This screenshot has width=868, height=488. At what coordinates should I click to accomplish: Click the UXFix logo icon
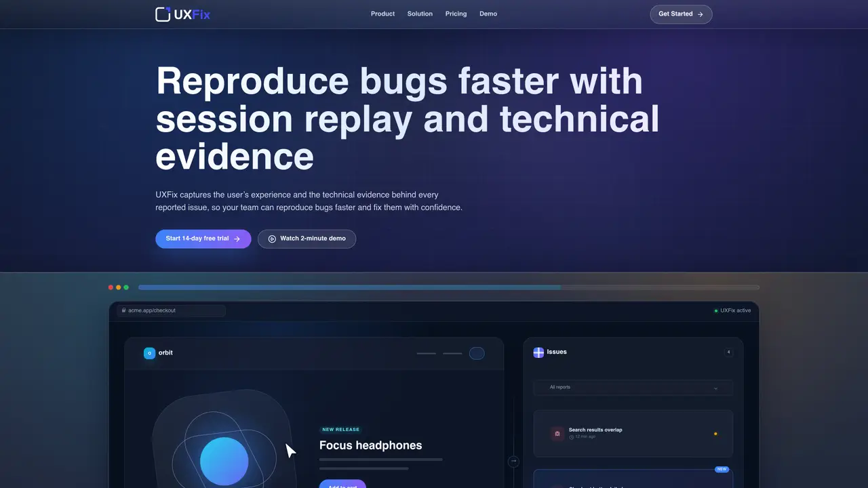click(x=163, y=14)
